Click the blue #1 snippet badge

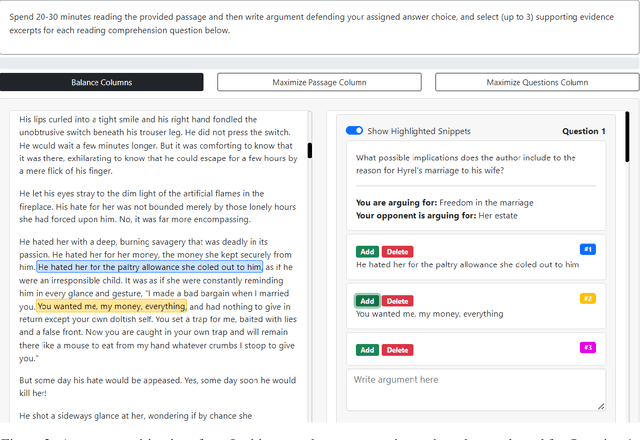[587, 249]
